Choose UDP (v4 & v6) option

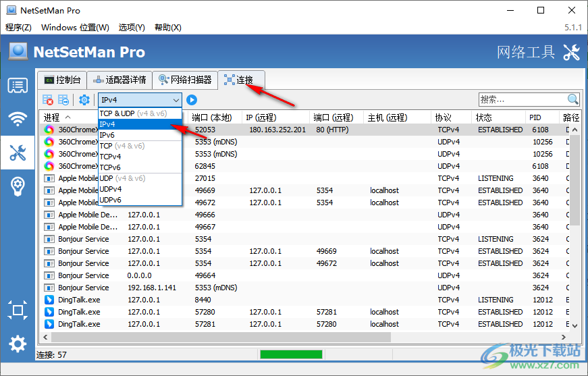tap(140, 178)
